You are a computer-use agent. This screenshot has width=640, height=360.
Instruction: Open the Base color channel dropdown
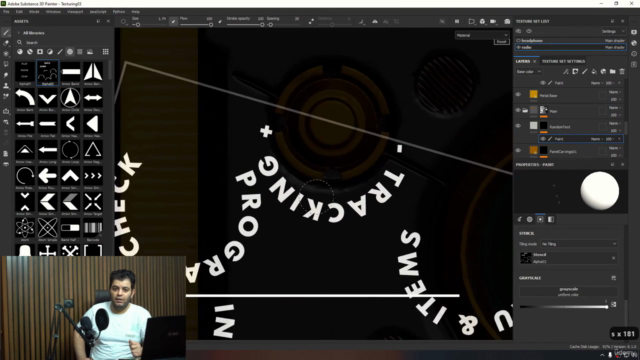[x=529, y=71]
